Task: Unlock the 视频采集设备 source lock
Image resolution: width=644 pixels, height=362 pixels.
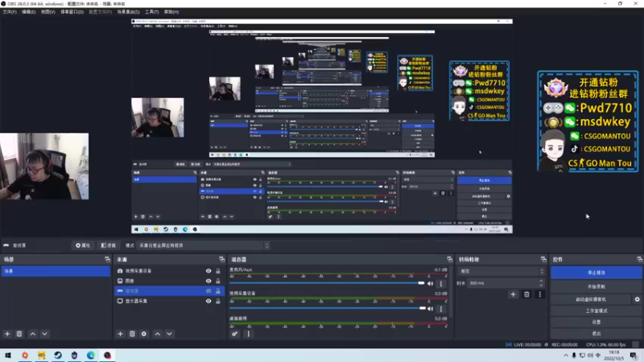Action: pyautogui.click(x=218, y=271)
